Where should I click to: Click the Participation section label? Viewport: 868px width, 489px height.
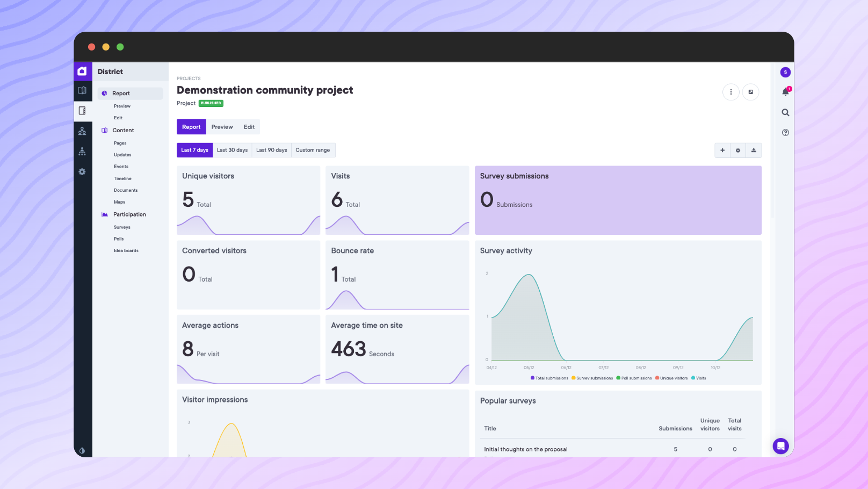[129, 214]
